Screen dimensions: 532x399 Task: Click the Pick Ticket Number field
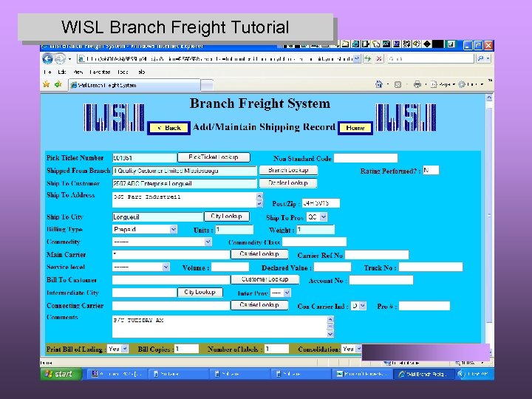point(145,158)
